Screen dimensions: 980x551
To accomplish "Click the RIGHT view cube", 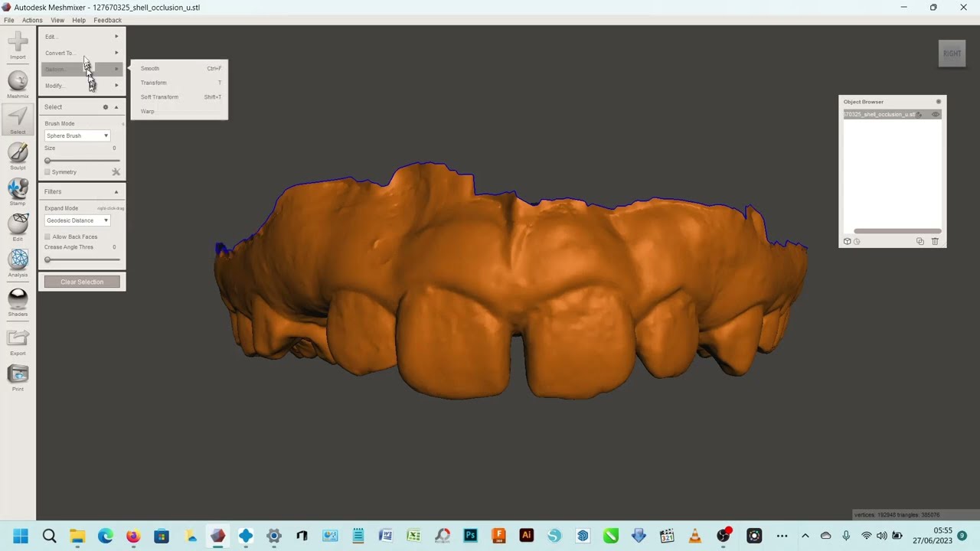I will [x=952, y=54].
